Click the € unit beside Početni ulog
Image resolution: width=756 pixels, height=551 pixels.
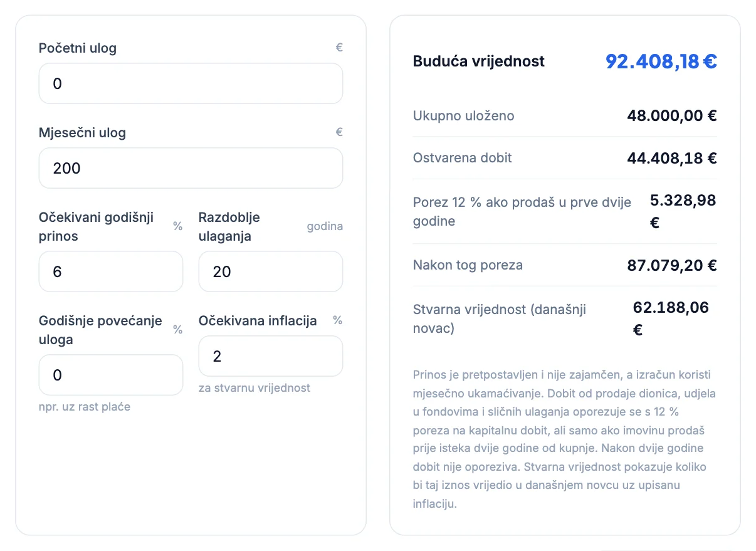pos(339,48)
